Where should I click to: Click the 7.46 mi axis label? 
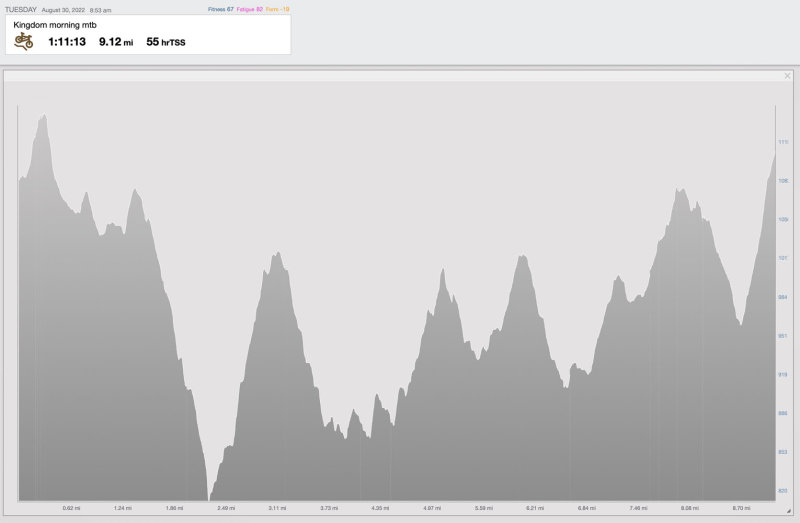(638, 508)
